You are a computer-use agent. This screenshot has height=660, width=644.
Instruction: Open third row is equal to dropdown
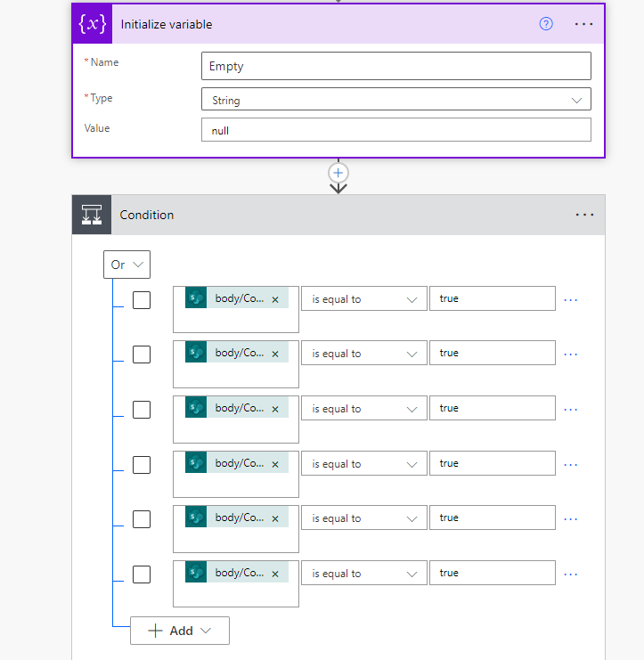click(x=364, y=408)
